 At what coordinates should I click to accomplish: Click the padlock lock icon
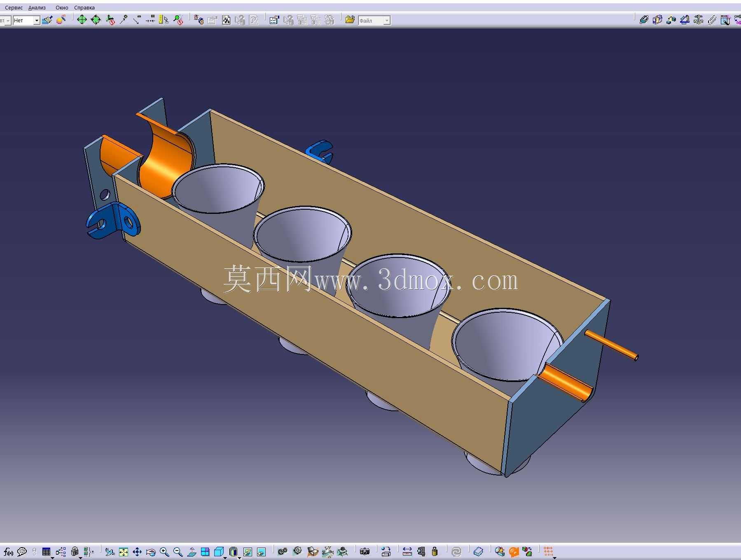pyautogui.click(x=75, y=551)
